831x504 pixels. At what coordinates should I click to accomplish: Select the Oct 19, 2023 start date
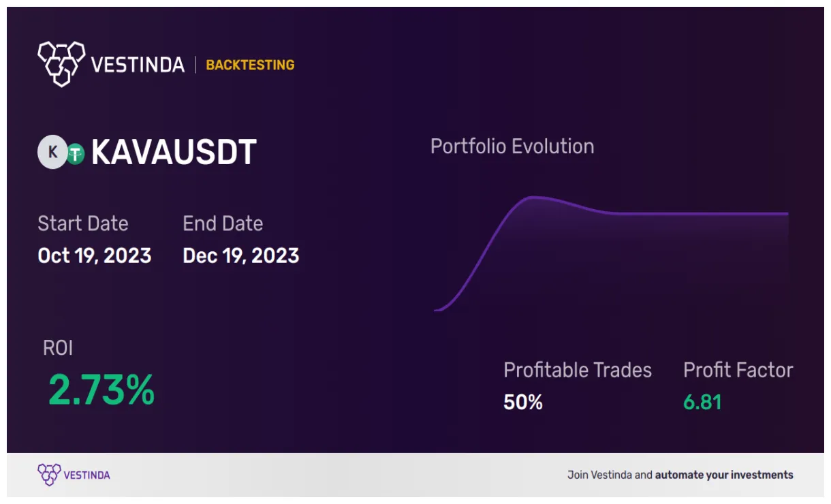pos(95,255)
